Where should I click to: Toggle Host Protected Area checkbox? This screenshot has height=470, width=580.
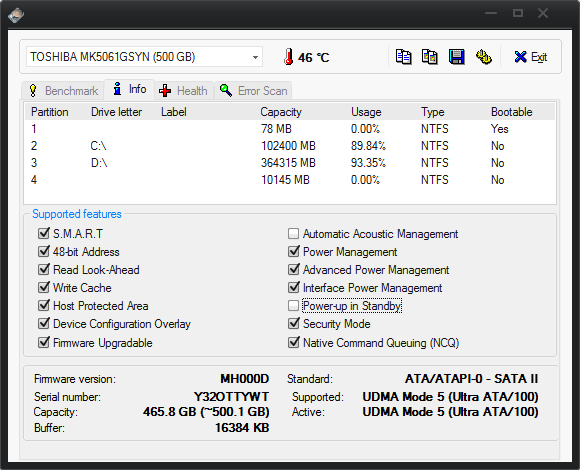point(44,305)
